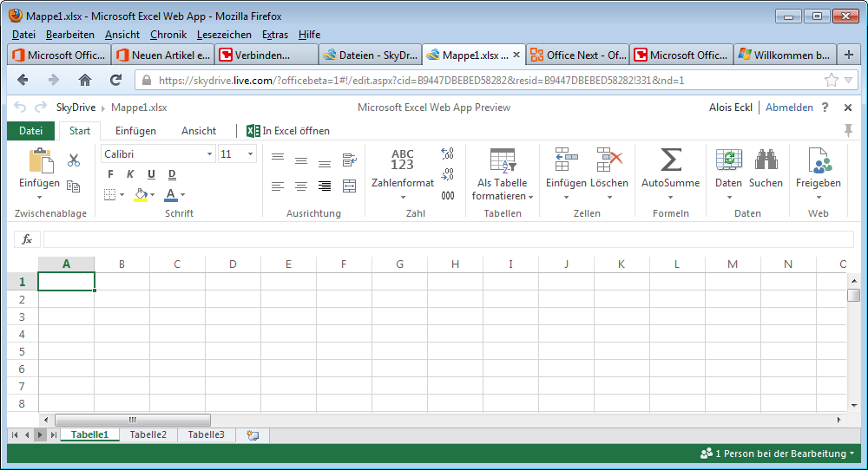Expand the 1 Person bei der Bearbeitung menu

coord(777,454)
